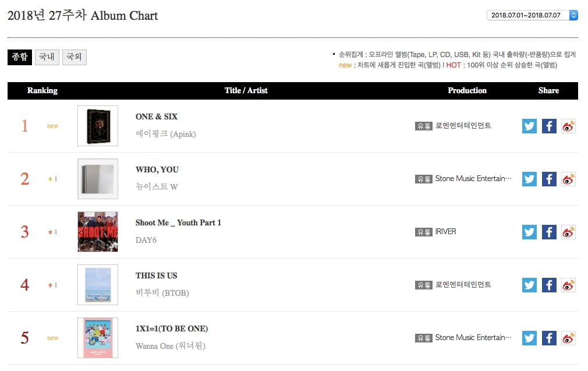588x371 pixels.
Task: Share THIS IS US on Twitter
Action: point(529,285)
